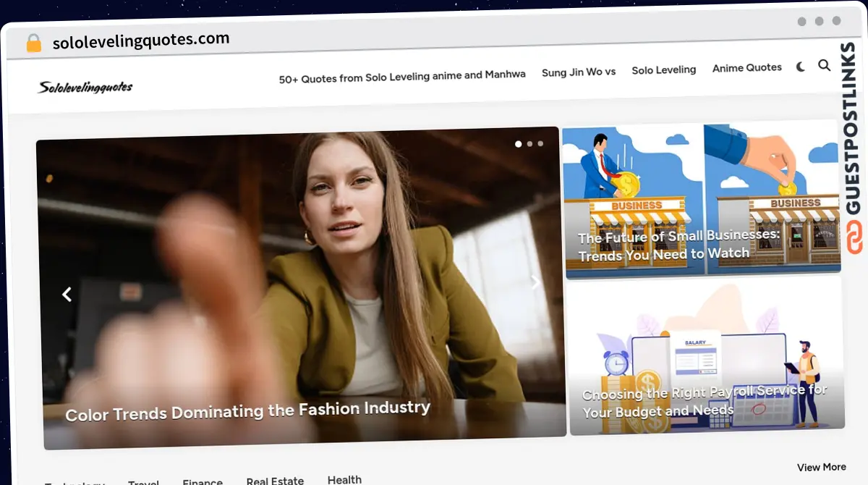Image resolution: width=868 pixels, height=485 pixels.
Task: Advance to next slide arrow
Action: (x=535, y=282)
